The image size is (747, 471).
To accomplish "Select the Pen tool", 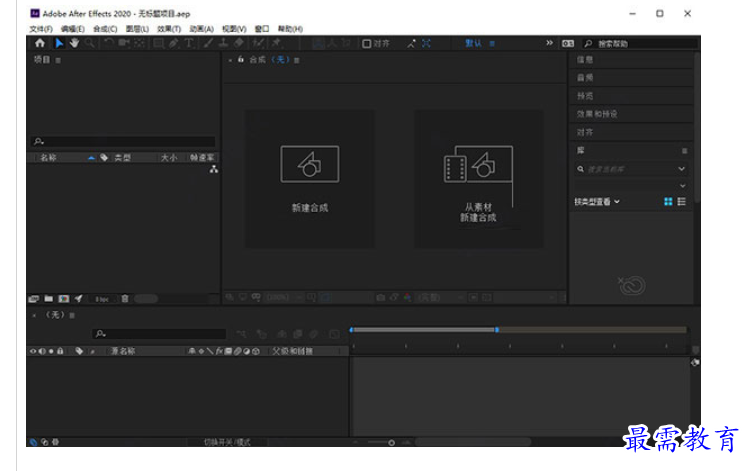I will click(174, 43).
